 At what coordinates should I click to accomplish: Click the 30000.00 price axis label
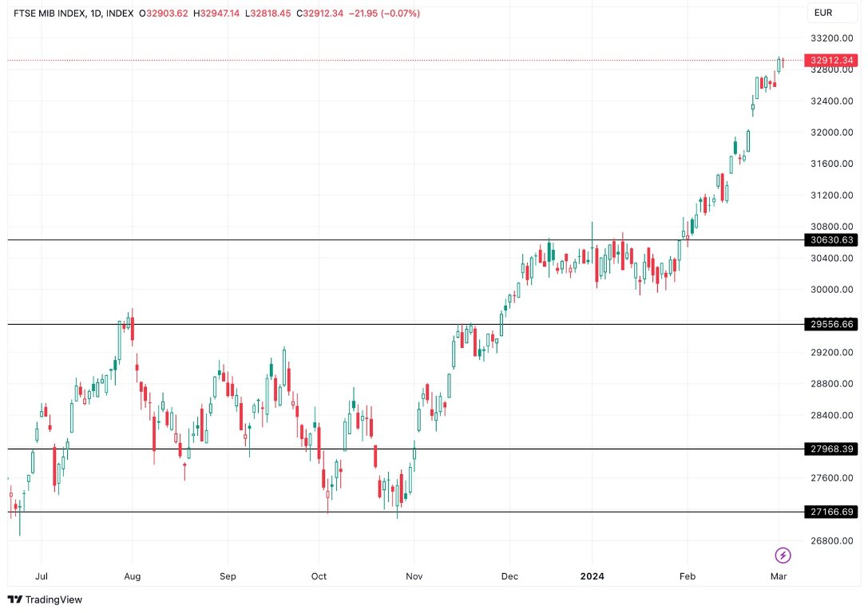pos(831,289)
